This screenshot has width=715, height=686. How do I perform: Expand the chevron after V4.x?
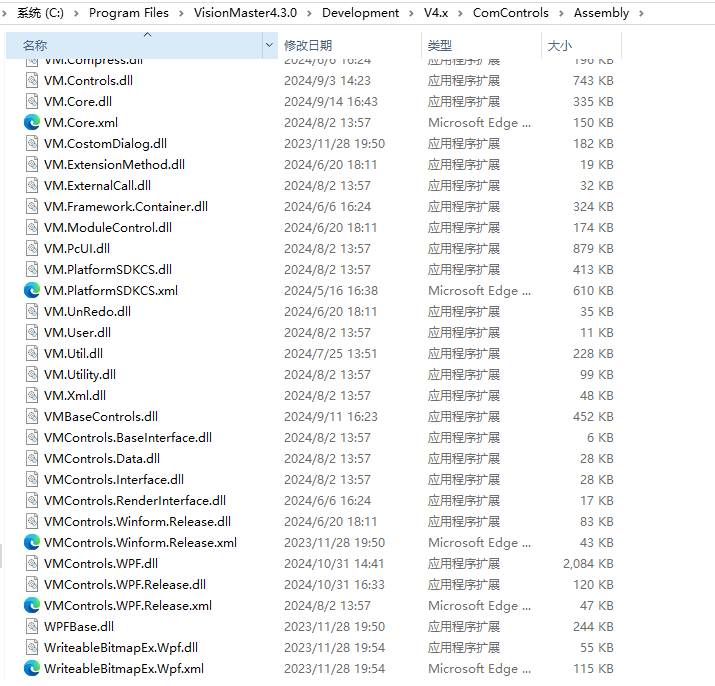(x=460, y=13)
